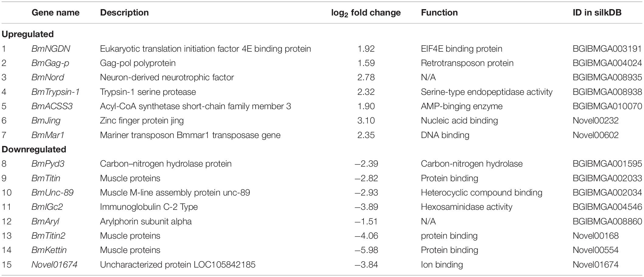The width and height of the screenshot is (644, 277).
Task: Click gene name BmNGDN
Action: 51,49
